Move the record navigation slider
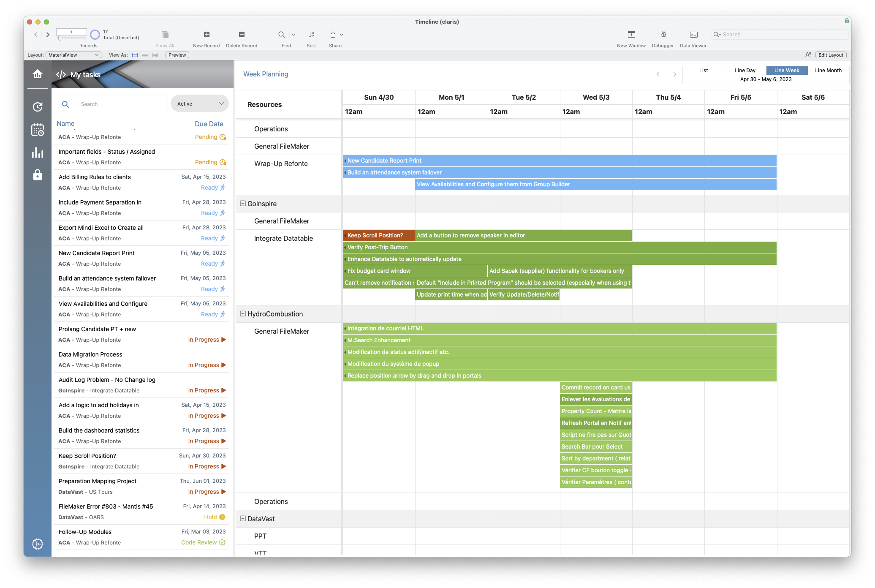 click(59, 38)
